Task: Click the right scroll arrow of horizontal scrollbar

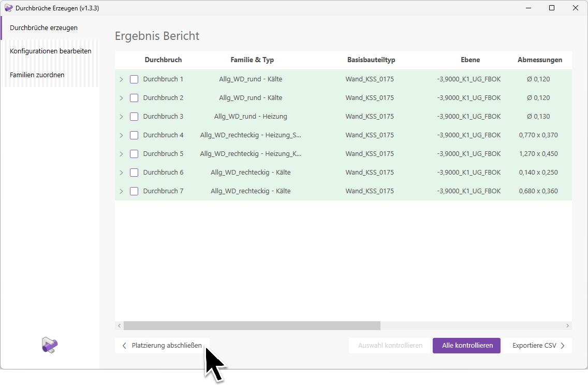Action: click(567, 325)
